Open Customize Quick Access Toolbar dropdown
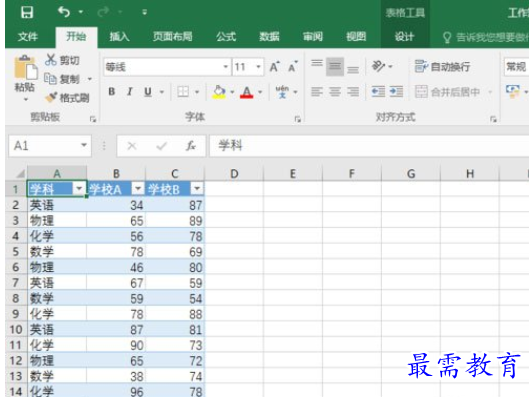 point(144,12)
